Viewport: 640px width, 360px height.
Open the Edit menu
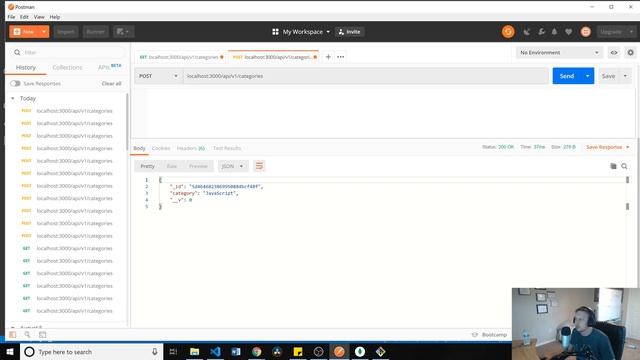click(24, 17)
